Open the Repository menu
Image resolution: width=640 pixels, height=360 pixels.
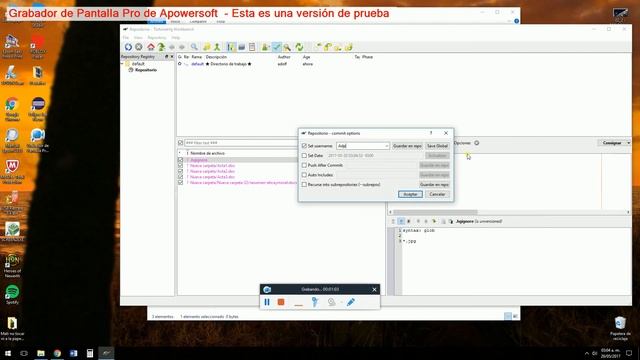(157, 38)
